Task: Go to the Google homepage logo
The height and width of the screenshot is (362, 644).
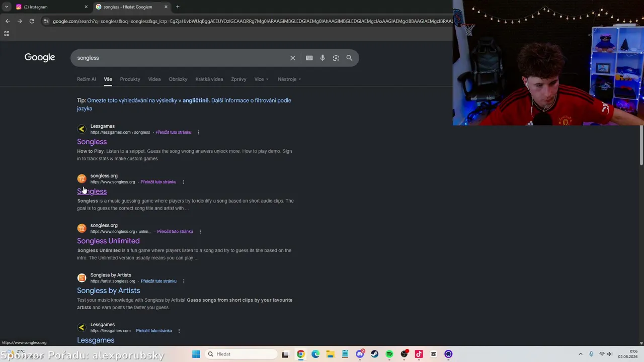Action: 40,57
